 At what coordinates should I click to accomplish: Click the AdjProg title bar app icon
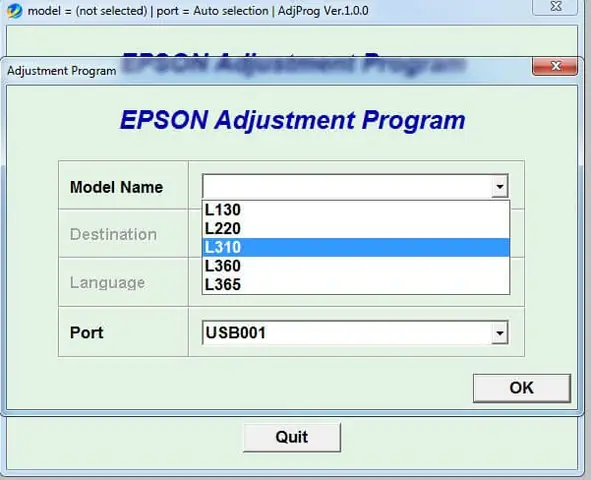coord(15,11)
